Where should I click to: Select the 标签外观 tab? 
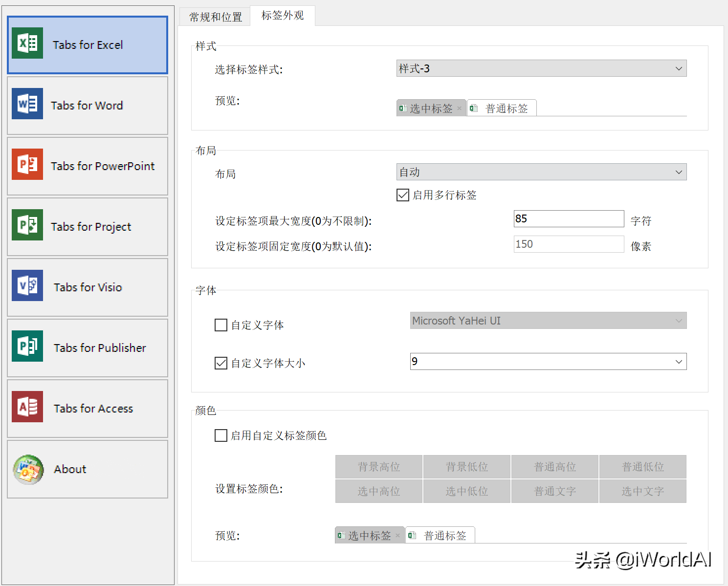tap(282, 16)
